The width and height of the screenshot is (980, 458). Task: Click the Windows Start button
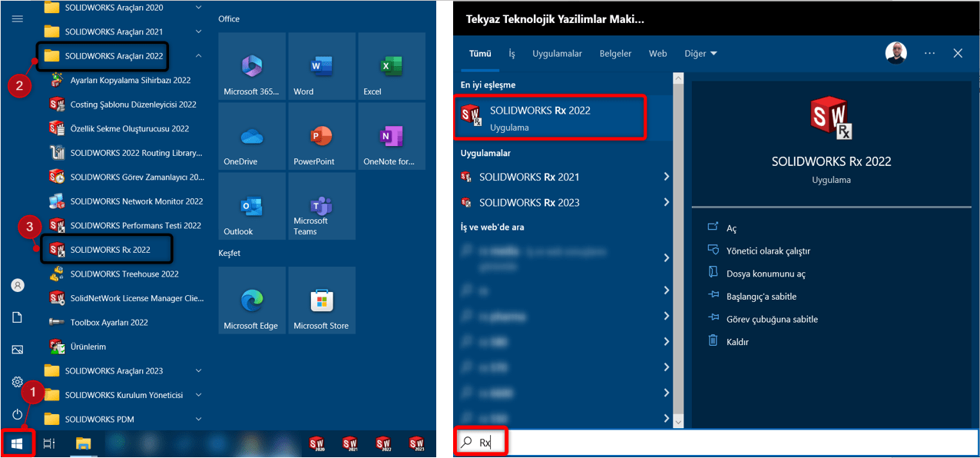18,443
